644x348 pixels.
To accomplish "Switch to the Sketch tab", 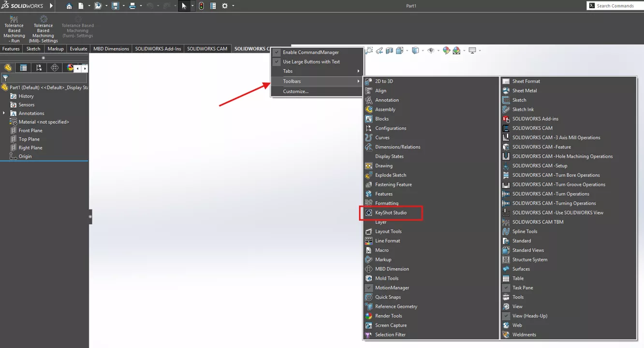I will [33, 49].
